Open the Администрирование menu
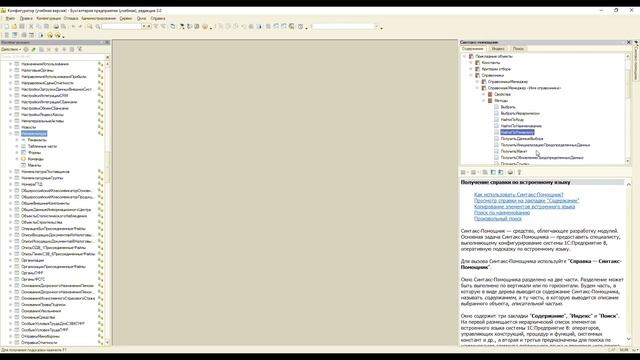The width and height of the screenshot is (640, 360). 98,18
